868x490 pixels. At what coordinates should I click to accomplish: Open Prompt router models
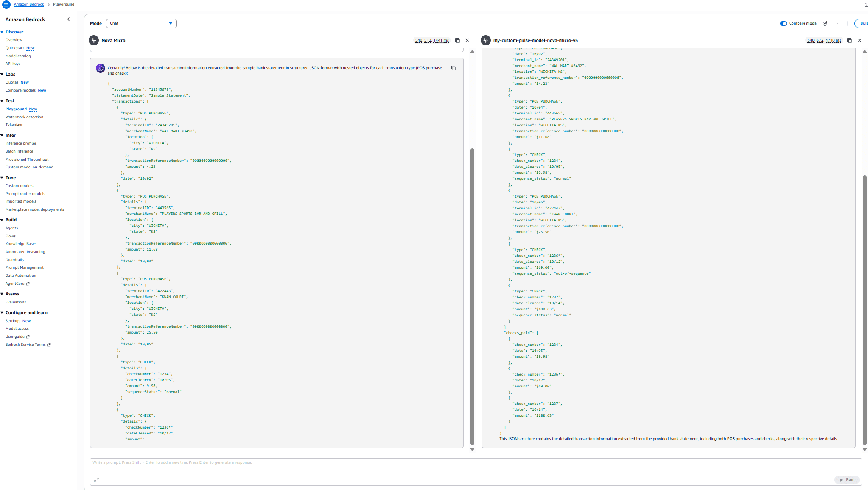coord(25,194)
